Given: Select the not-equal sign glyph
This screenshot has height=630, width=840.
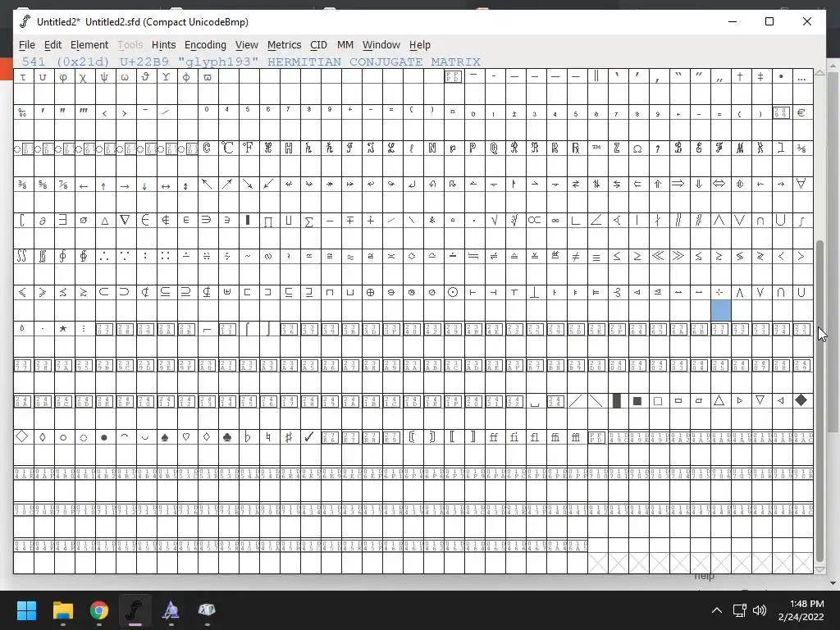Looking at the screenshot, I should tap(575, 257).
